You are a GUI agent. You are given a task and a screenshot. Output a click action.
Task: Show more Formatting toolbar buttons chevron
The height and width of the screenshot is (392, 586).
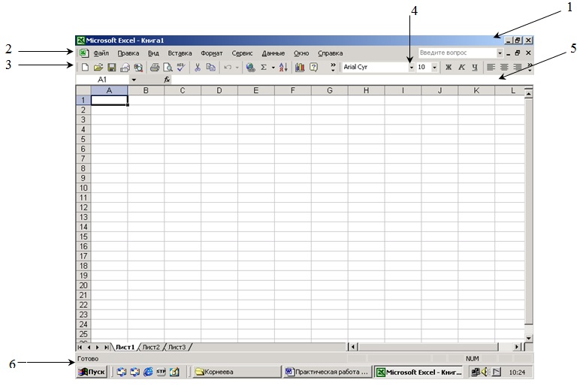pos(530,68)
